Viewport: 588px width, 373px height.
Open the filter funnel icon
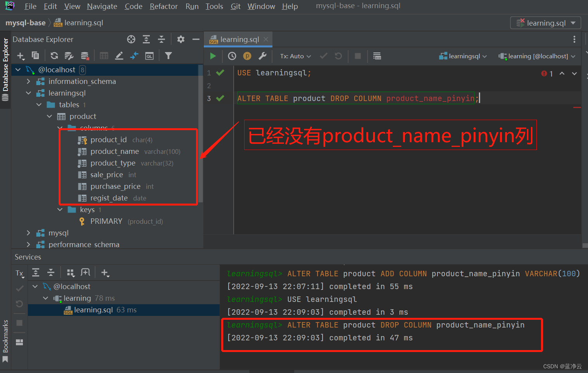pos(168,56)
